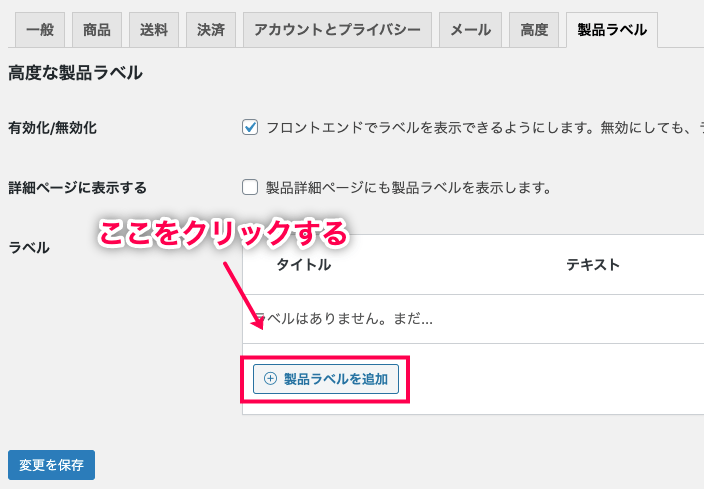Click the 詳細ページに表示する setting label
This screenshot has width=704, height=489.
77,187
